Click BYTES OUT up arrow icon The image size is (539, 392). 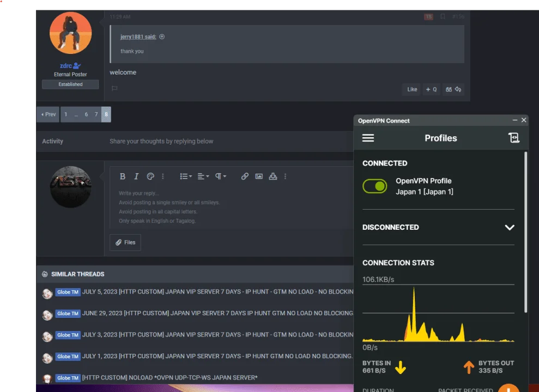469,367
